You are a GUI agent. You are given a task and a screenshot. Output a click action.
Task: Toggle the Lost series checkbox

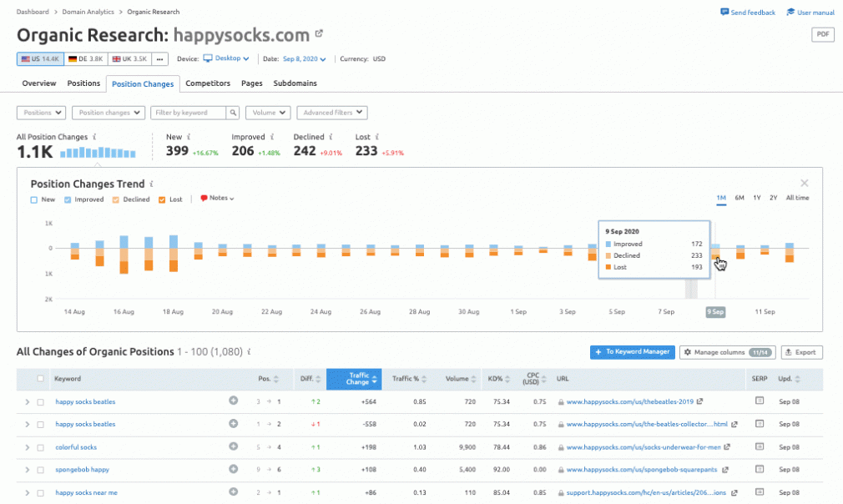162,200
